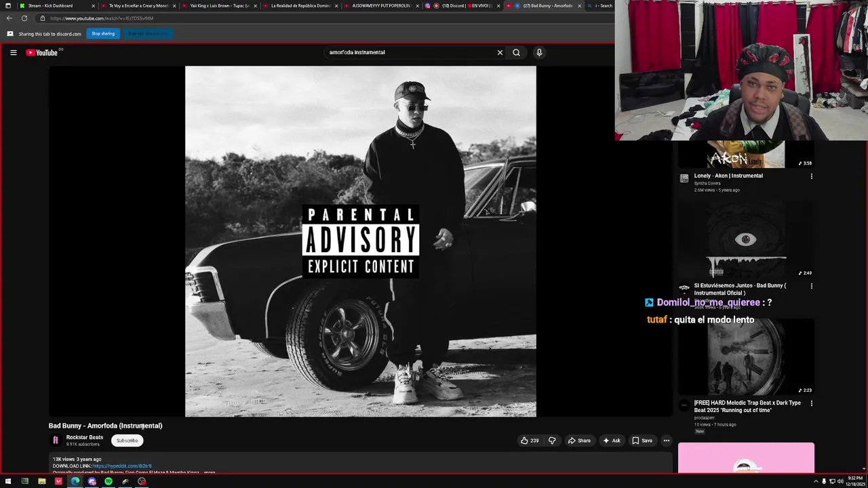The image size is (868, 488).
Task: Open Running out of time beat thumbnail
Action: (x=746, y=357)
